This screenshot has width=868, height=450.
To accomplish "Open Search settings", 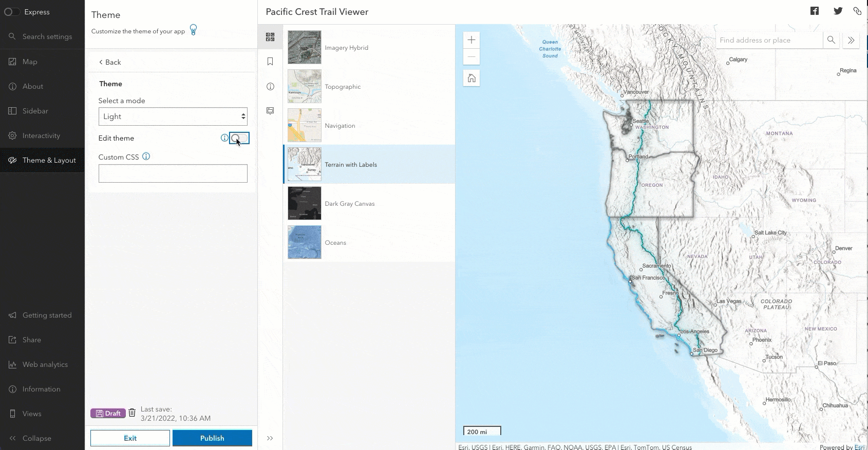I will point(42,36).
